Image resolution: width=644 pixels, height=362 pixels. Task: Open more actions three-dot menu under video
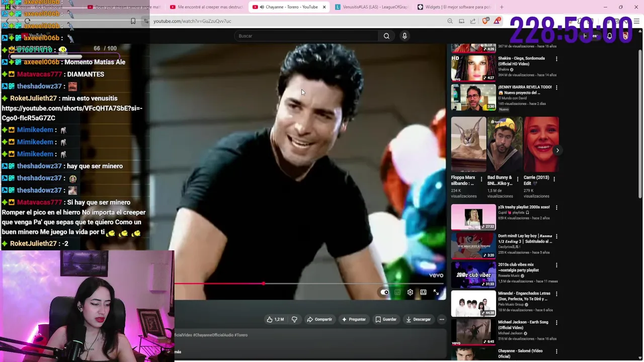coord(442,319)
